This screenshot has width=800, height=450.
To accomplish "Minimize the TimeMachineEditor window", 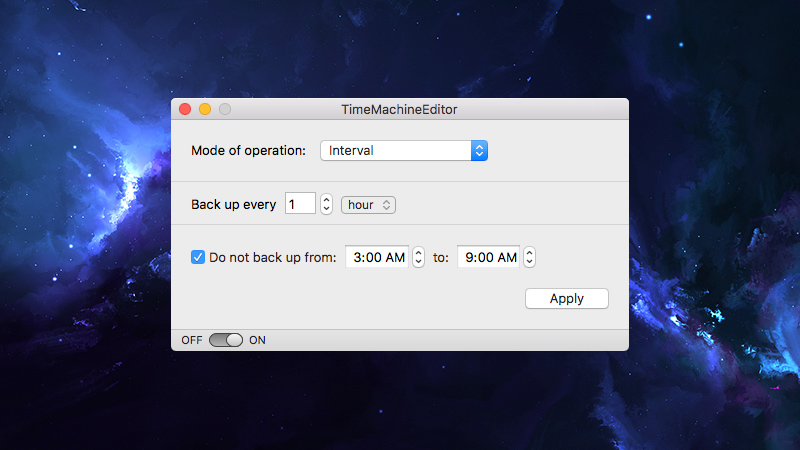I will [x=205, y=109].
